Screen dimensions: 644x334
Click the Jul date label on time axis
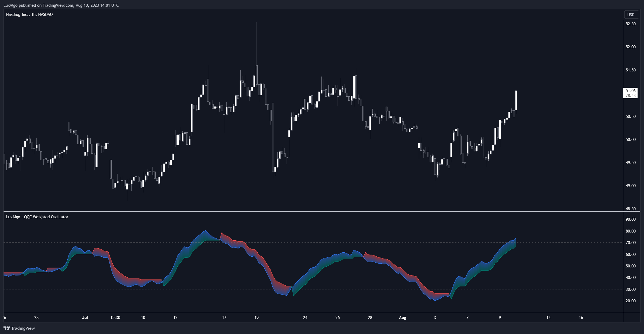pyautogui.click(x=85, y=318)
